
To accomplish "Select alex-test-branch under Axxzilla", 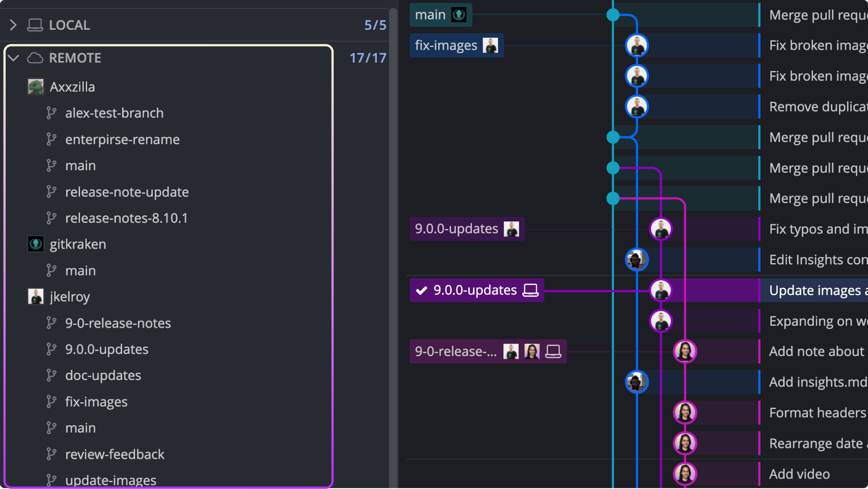I will [x=114, y=113].
